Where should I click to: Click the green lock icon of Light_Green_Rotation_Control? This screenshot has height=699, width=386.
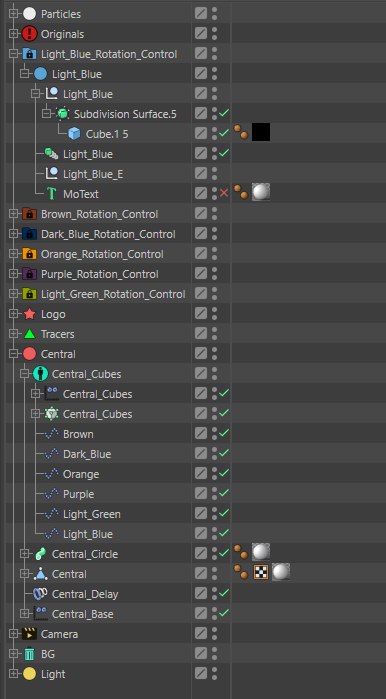pos(29,294)
